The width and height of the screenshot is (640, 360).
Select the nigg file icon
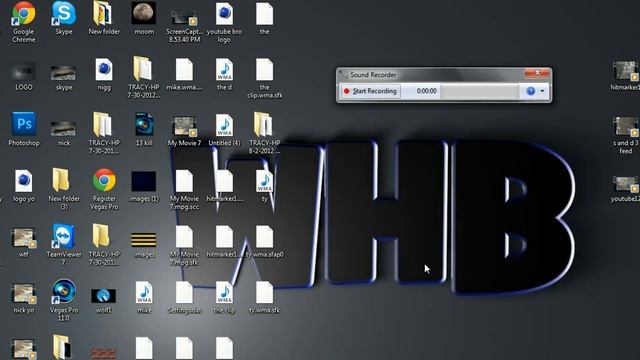coord(104,69)
